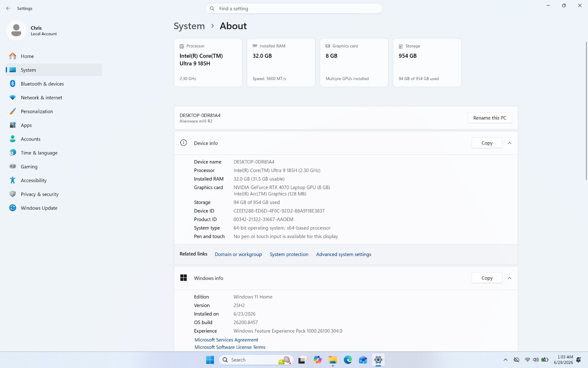The width and height of the screenshot is (588, 368).
Task: Click the taskbar Search box
Action: 256,360
